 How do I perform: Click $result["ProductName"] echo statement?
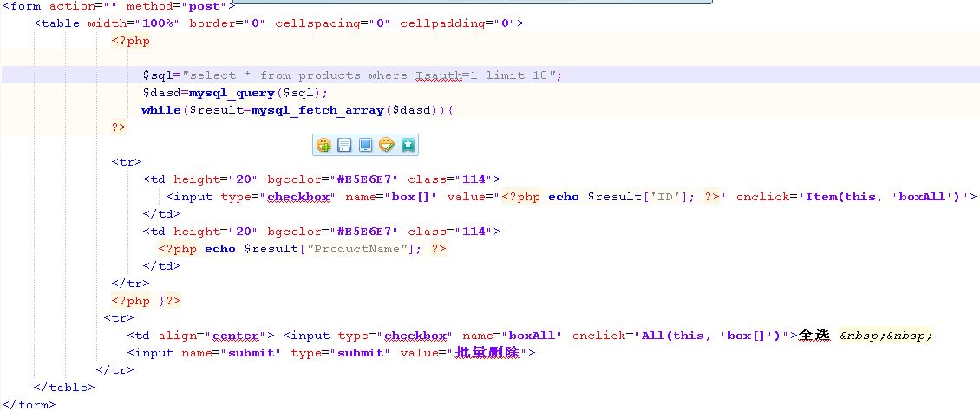pyautogui.click(x=302, y=249)
